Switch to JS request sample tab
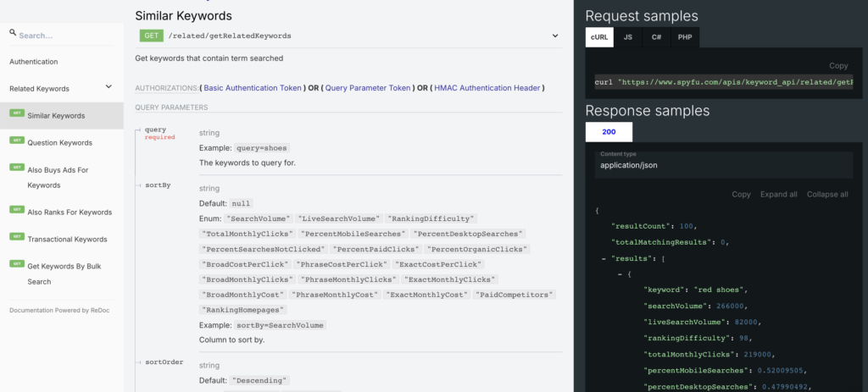 [628, 37]
